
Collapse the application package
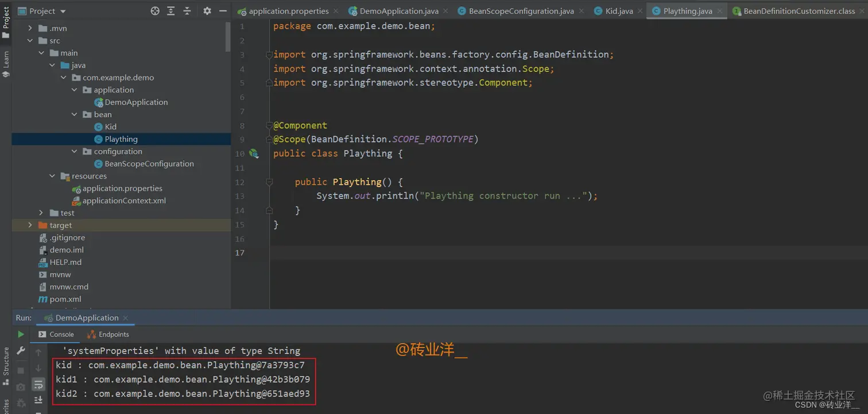[74, 90]
